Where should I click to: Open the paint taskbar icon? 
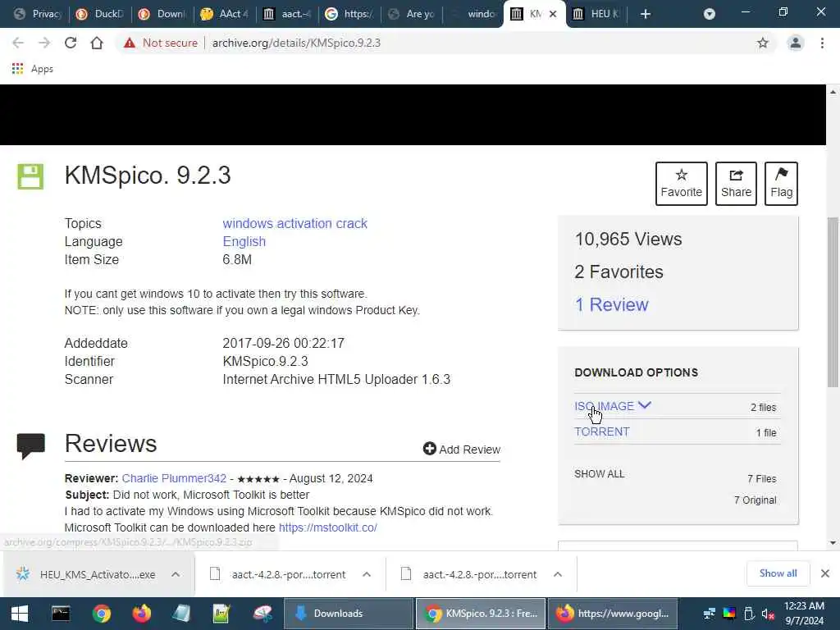point(262,614)
